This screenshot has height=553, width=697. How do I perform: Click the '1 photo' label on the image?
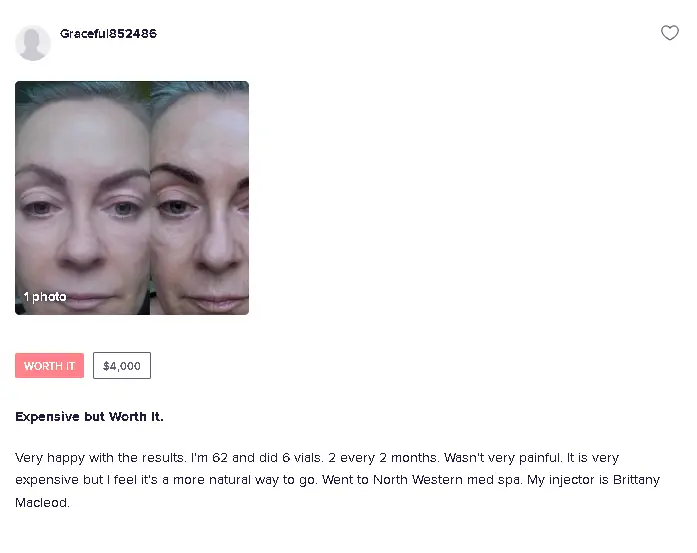coord(45,297)
